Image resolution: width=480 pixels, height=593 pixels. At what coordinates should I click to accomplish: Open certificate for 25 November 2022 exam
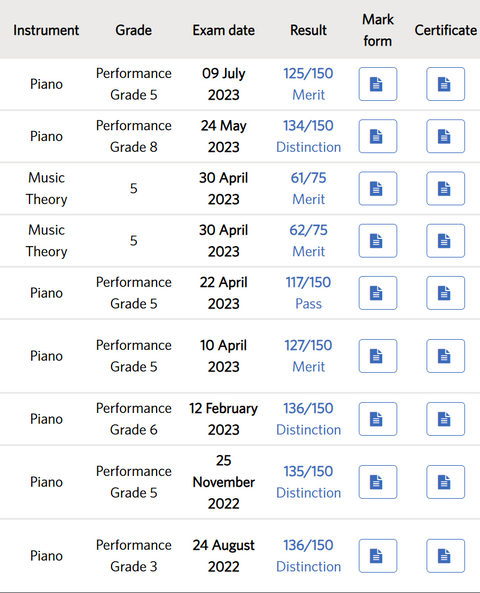(x=445, y=482)
